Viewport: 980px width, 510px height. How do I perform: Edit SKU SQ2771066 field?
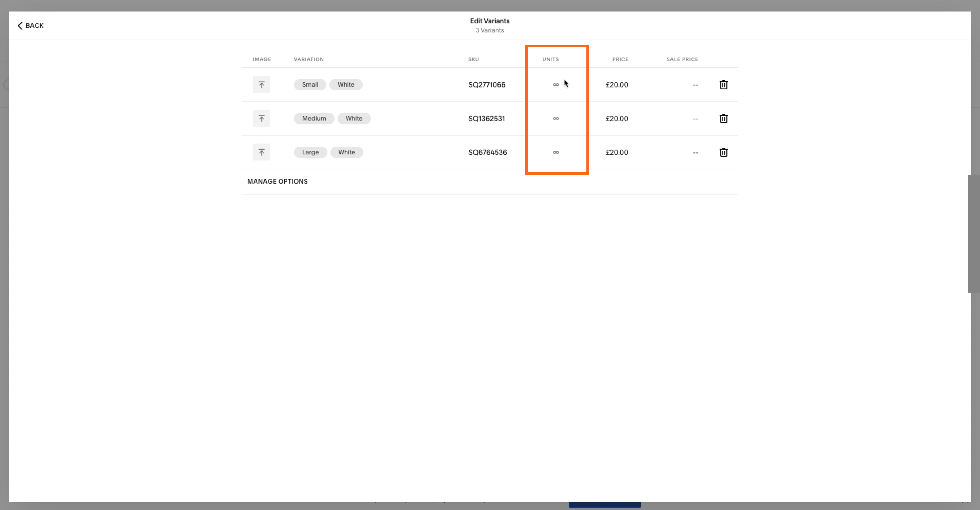[487, 84]
